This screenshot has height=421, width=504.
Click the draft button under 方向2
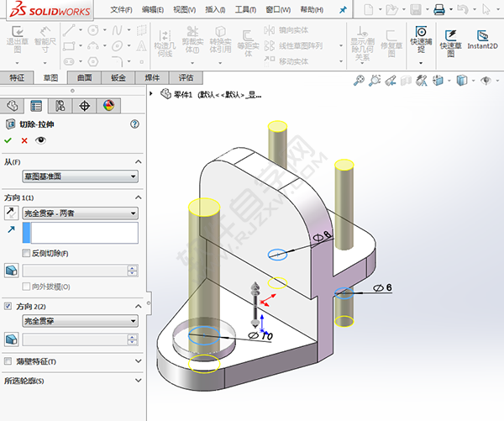[12, 339]
